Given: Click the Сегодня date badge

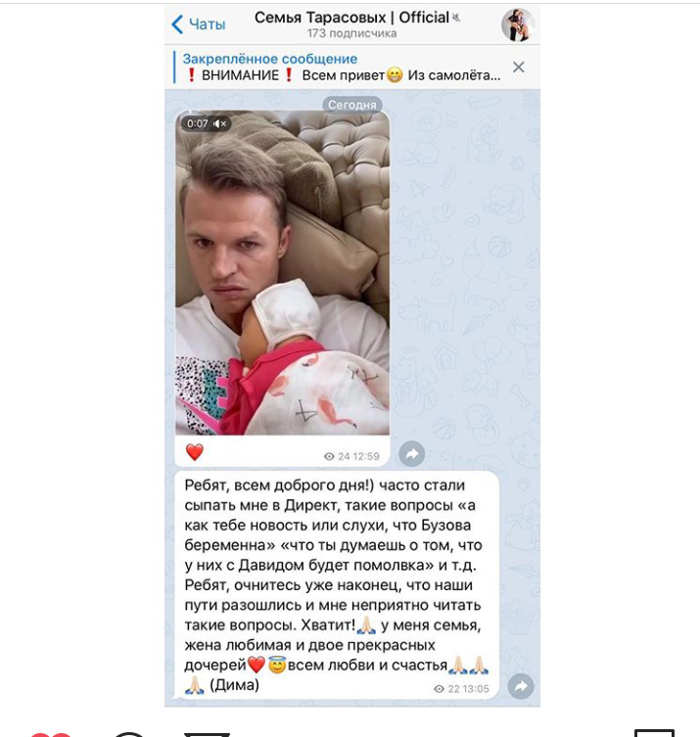Looking at the screenshot, I should [352, 105].
